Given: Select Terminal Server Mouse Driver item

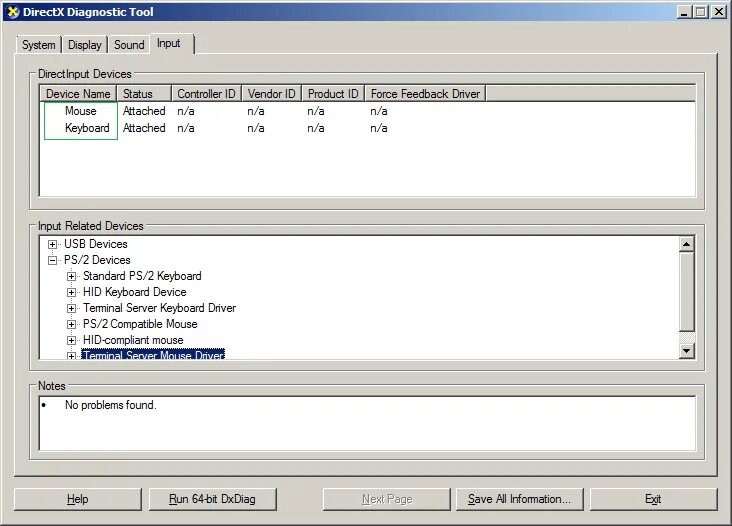Looking at the screenshot, I should 153,354.
